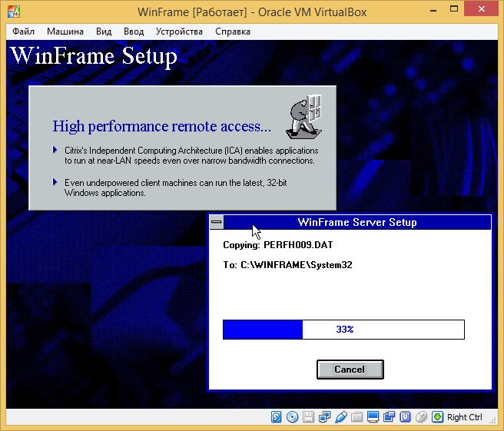Open the Устройства menu
504x431 pixels.
click(x=179, y=31)
